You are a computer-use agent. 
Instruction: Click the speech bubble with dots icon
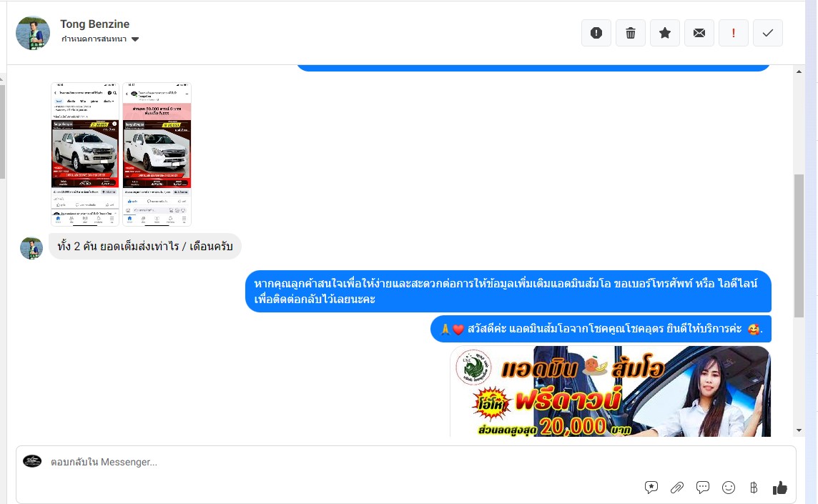click(703, 488)
